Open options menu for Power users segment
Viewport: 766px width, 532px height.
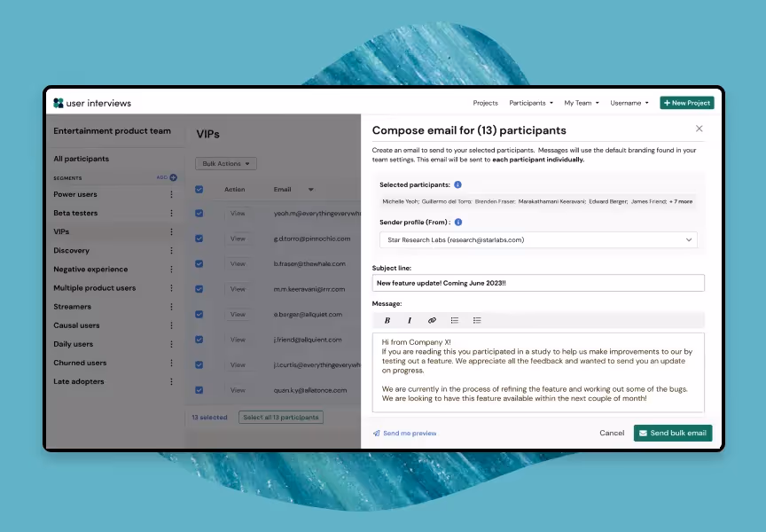click(x=171, y=194)
